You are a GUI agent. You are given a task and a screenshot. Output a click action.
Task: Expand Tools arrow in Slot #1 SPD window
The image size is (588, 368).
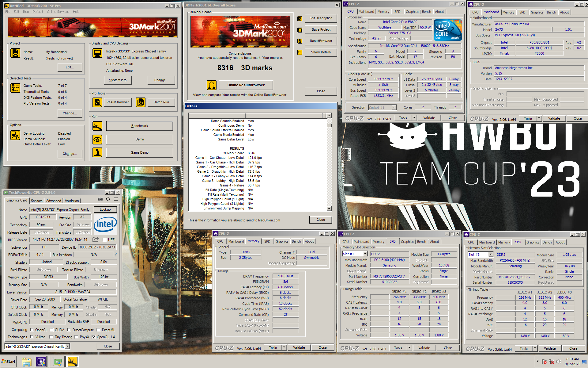coord(409,348)
